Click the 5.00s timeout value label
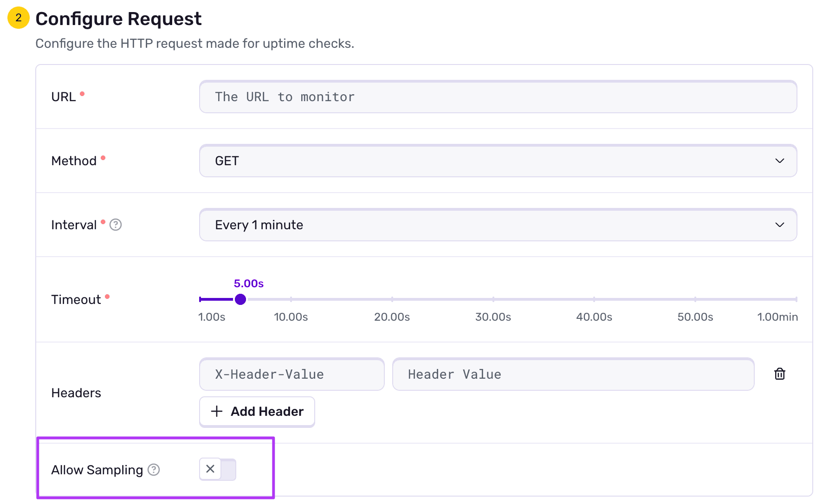This screenshot has height=504, width=816. tap(248, 283)
